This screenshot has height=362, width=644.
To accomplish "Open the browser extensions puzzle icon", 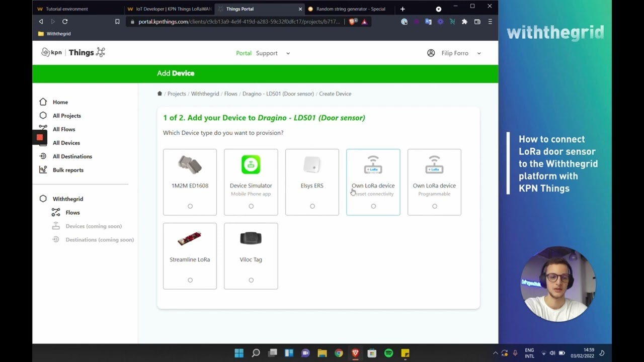I will point(464,22).
